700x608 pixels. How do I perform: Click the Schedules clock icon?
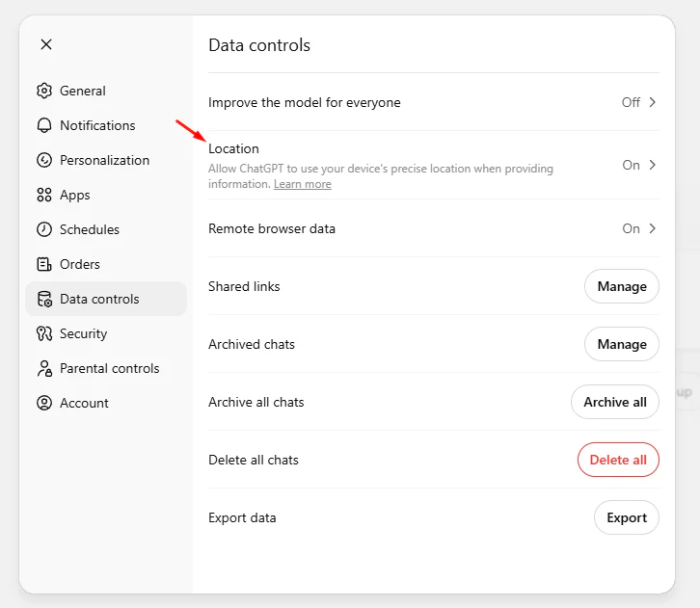43,229
